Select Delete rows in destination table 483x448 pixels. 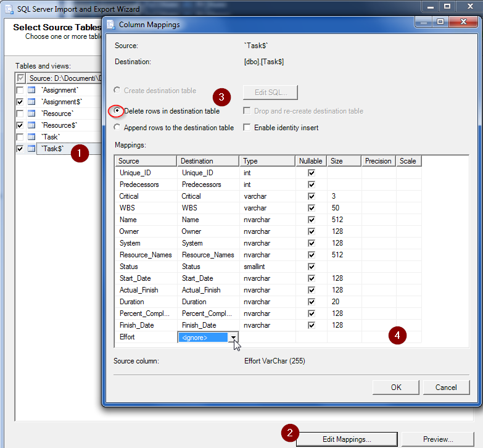point(118,111)
